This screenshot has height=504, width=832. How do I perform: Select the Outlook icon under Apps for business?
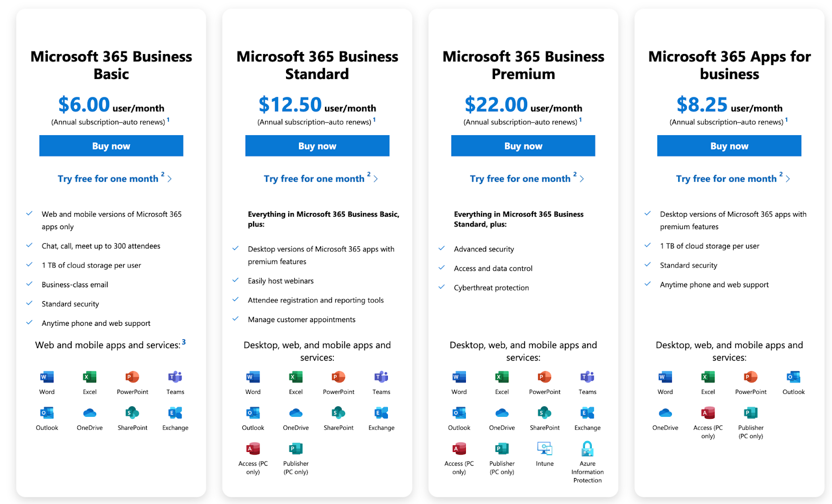(x=792, y=378)
